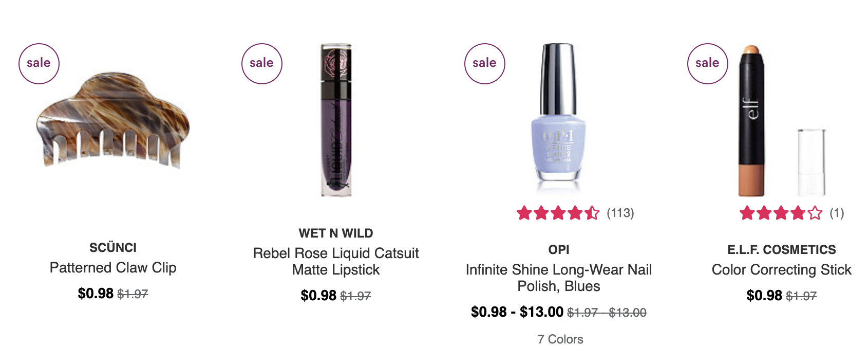Select the WET N WILD brand name
Screen dimensions: 868x364
tap(336, 233)
